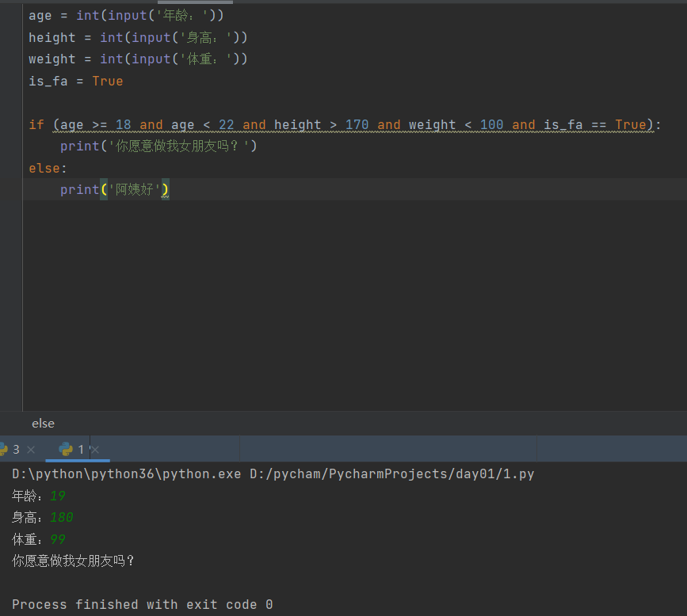This screenshot has height=616, width=687.
Task: Click 'Process finished with exit code 0'
Action: click(143, 605)
